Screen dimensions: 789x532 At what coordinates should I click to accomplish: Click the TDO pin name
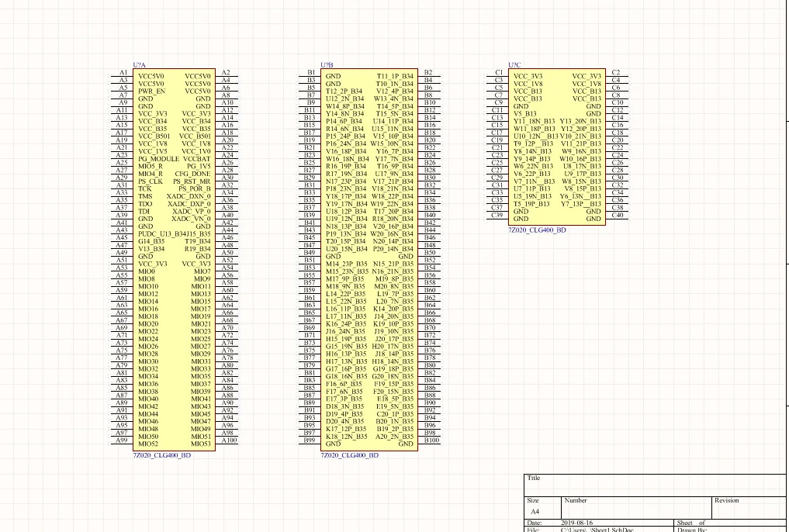(145, 204)
